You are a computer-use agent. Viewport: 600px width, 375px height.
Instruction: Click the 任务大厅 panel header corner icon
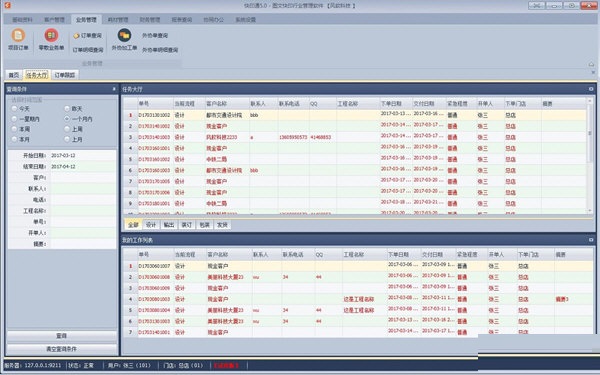pos(591,89)
